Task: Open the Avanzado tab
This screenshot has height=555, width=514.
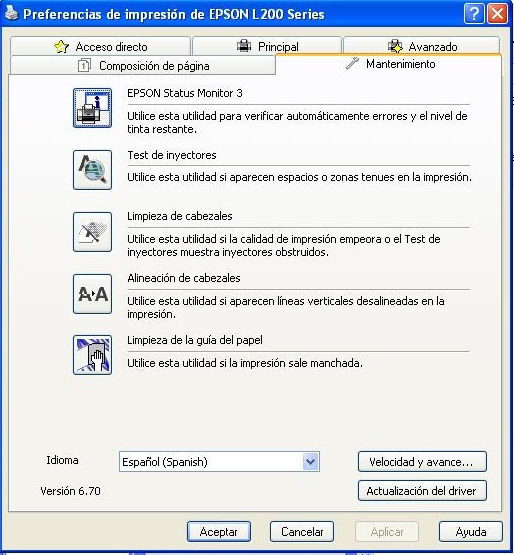Action: coord(422,46)
